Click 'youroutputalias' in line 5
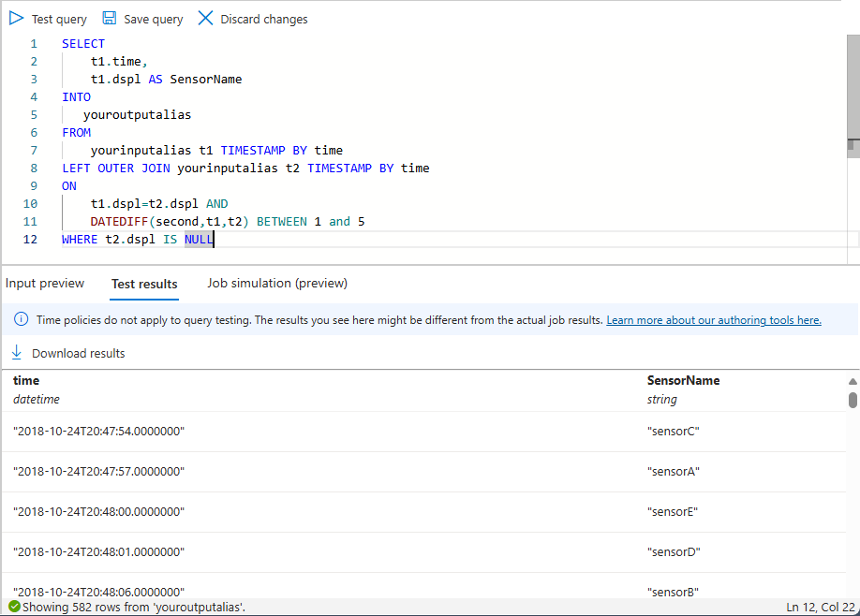Screen dimensions: 860x616 [137, 115]
